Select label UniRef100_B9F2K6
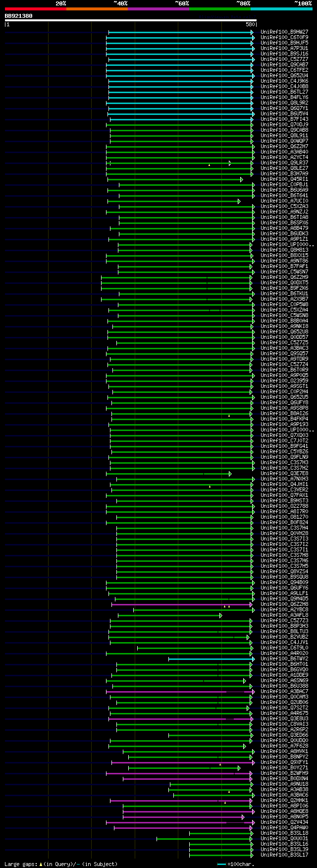Screen dimensions: 317x868 point(284,288)
